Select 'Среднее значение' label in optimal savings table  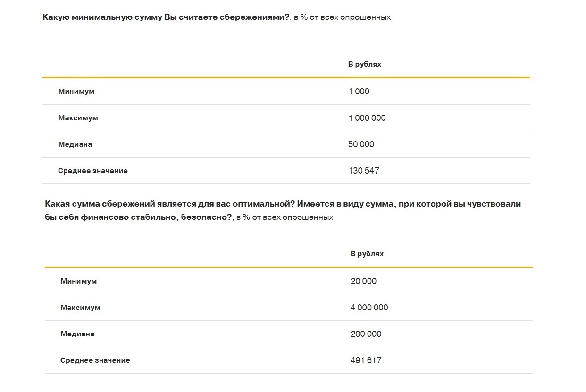click(x=95, y=360)
